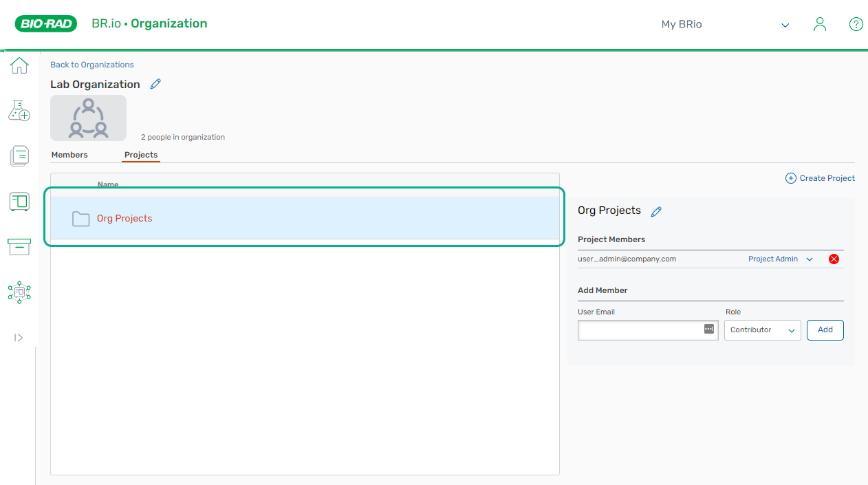Open the instruments sidebar icon
The image size is (868, 485).
pos(19,202)
